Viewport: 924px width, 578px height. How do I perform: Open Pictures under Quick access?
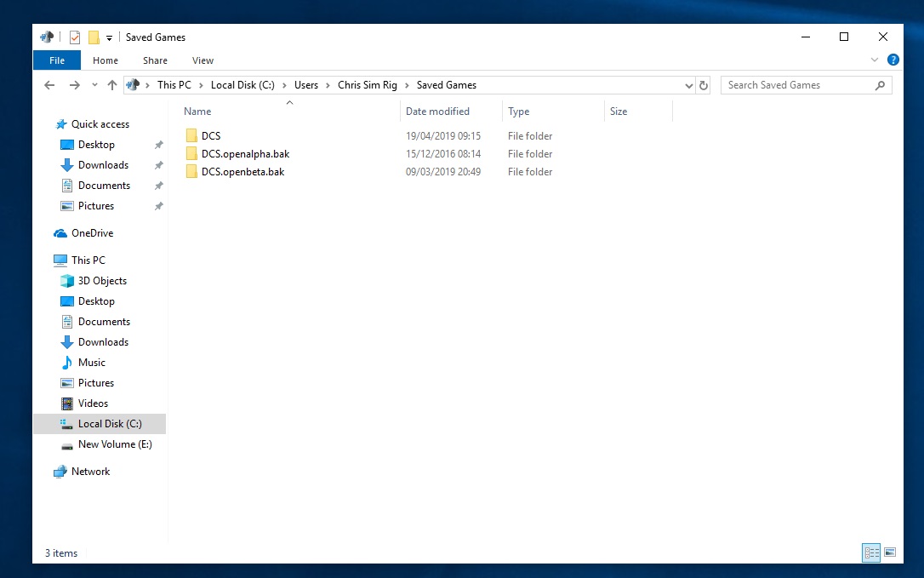point(95,206)
